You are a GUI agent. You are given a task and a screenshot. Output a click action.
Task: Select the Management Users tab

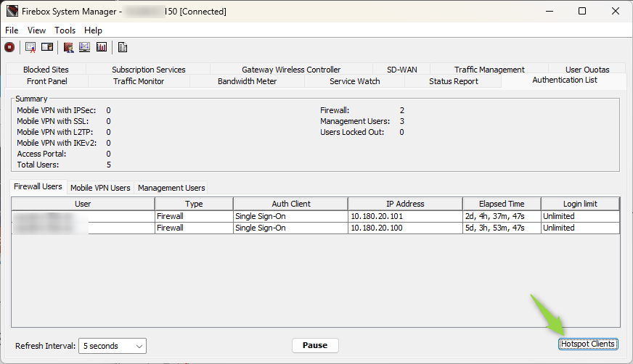click(x=171, y=188)
